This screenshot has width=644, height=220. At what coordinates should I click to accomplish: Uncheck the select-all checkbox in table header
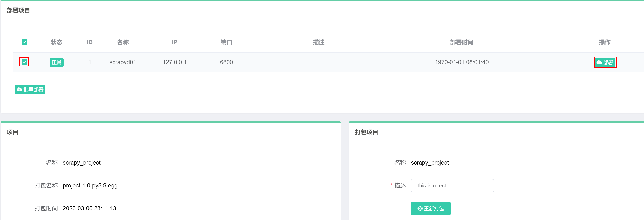point(24,42)
